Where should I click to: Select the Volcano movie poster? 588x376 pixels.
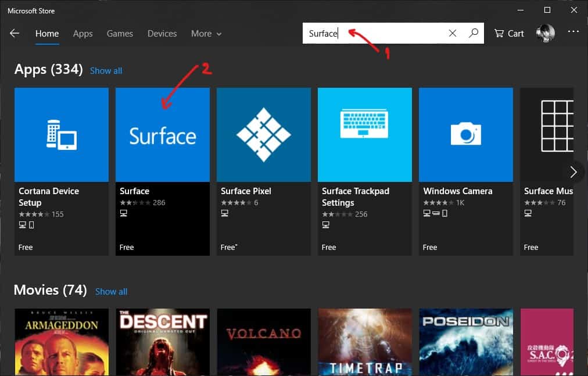tap(264, 342)
